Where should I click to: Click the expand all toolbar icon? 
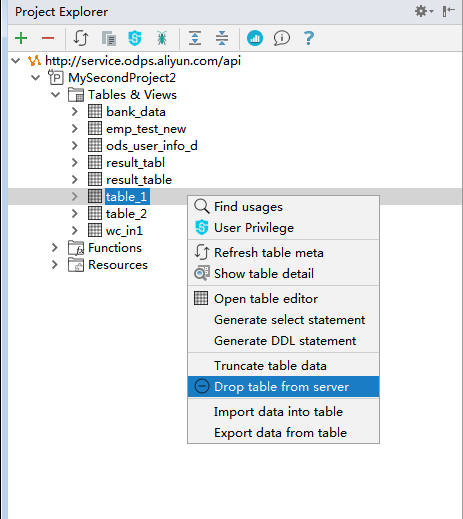195,38
